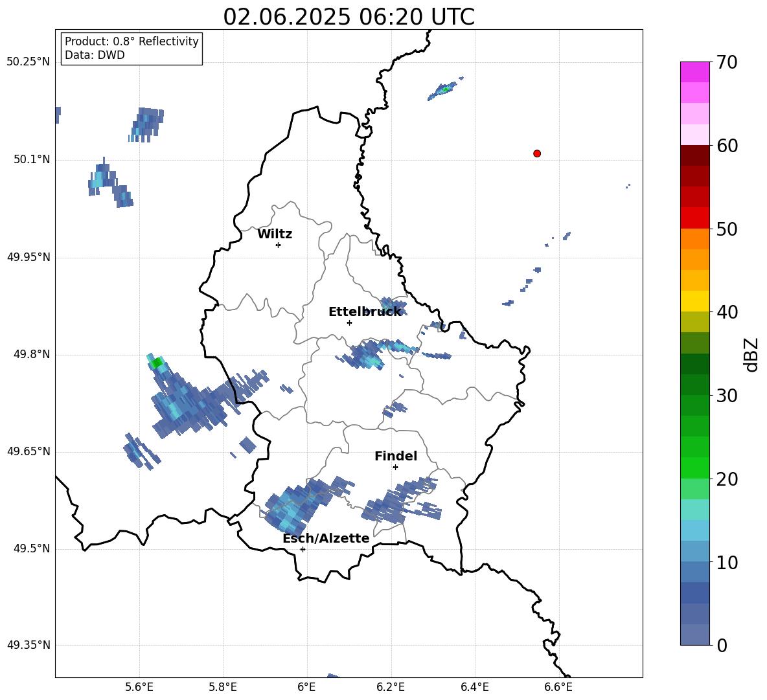767x700 pixels.
Task: Click the small elongated echo near the top of the map
Action: [x=445, y=89]
